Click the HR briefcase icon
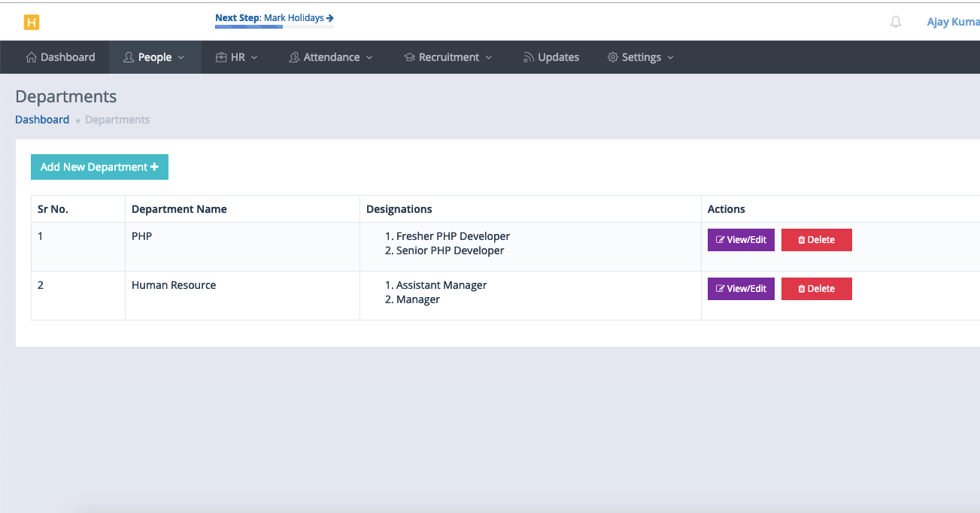 tap(221, 57)
